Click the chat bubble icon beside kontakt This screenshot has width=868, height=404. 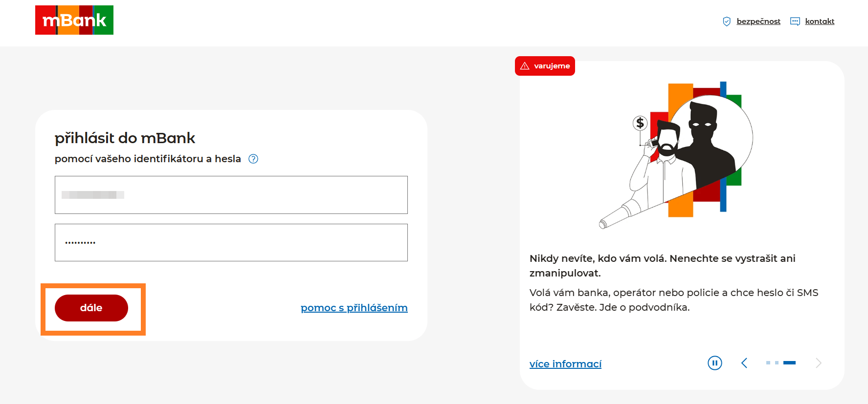tap(795, 21)
